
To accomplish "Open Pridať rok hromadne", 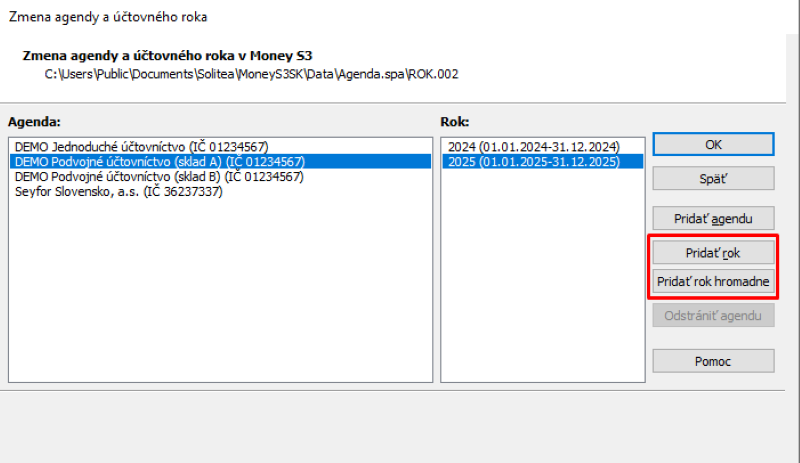I will click(713, 282).
